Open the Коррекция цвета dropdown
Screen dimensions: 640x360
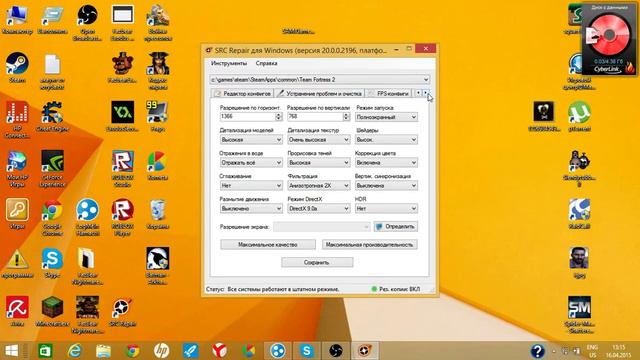[x=386, y=162]
